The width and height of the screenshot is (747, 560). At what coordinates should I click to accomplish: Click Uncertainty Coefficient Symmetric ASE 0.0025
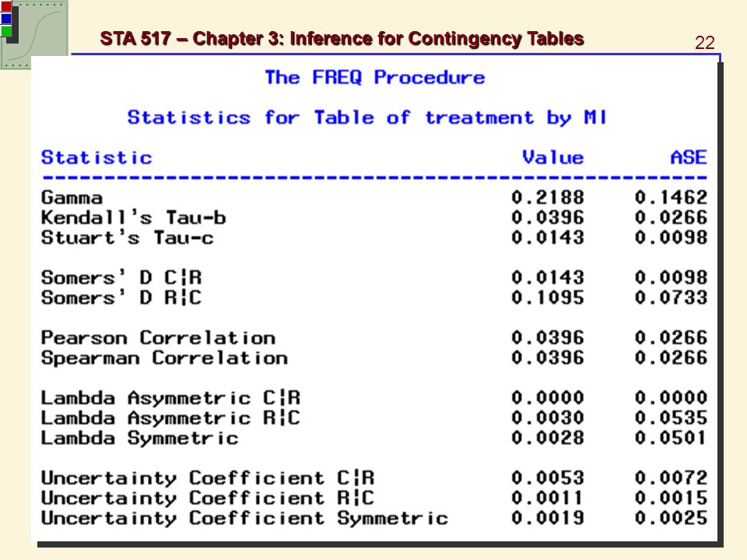tap(671, 518)
